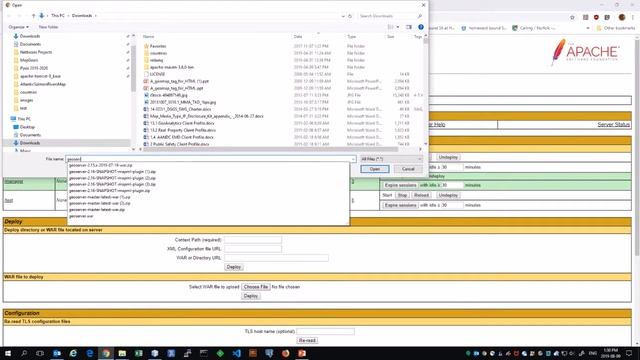Open Excel from the taskbar

click(x=139, y=353)
